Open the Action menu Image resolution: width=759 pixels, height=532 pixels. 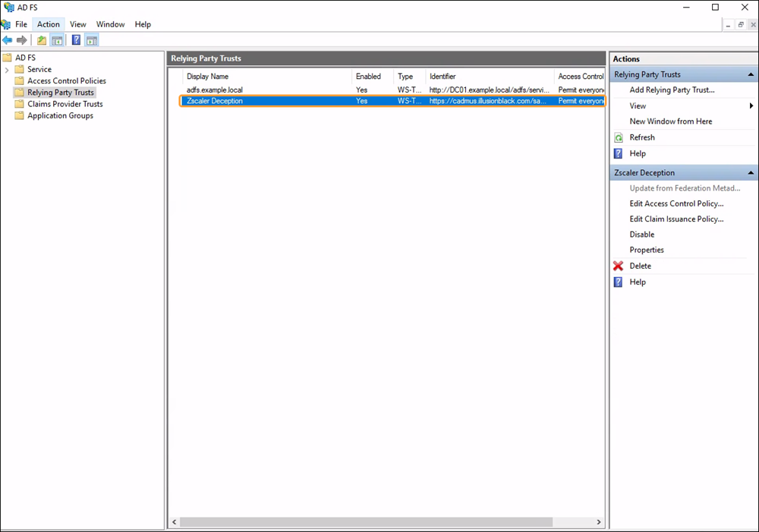[48, 24]
